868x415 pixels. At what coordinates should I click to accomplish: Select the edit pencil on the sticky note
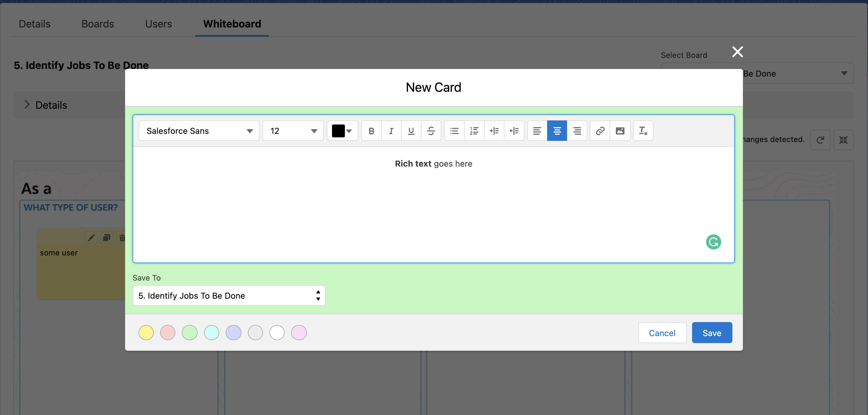tap(91, 237)
